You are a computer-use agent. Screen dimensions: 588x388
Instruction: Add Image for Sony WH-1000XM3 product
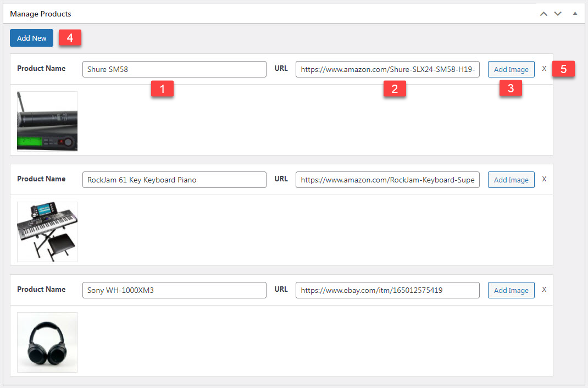[x=511, y=290]
